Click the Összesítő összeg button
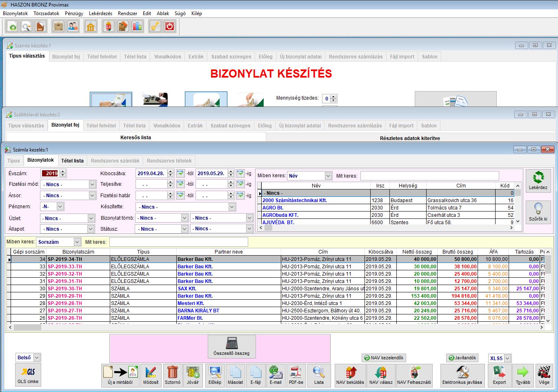Image resolution: width=558 pixels, height=392 pixels. pos(231,347)
